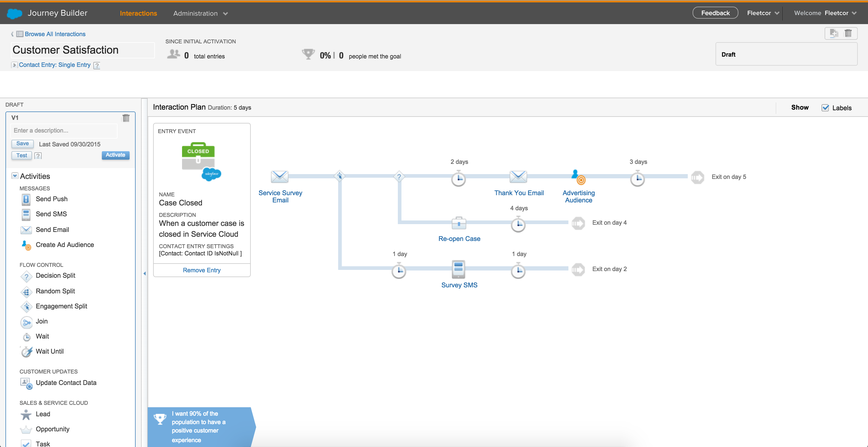The width and height of the screenshot is (868, 447).
Task: Toggle the Labels checkbox
Action: point(825,108)
